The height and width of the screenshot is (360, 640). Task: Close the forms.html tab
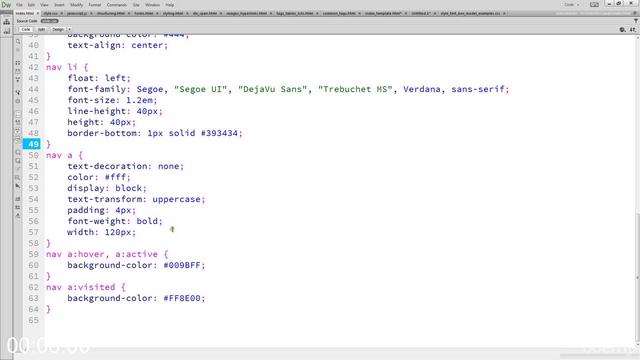click(157, 13)
